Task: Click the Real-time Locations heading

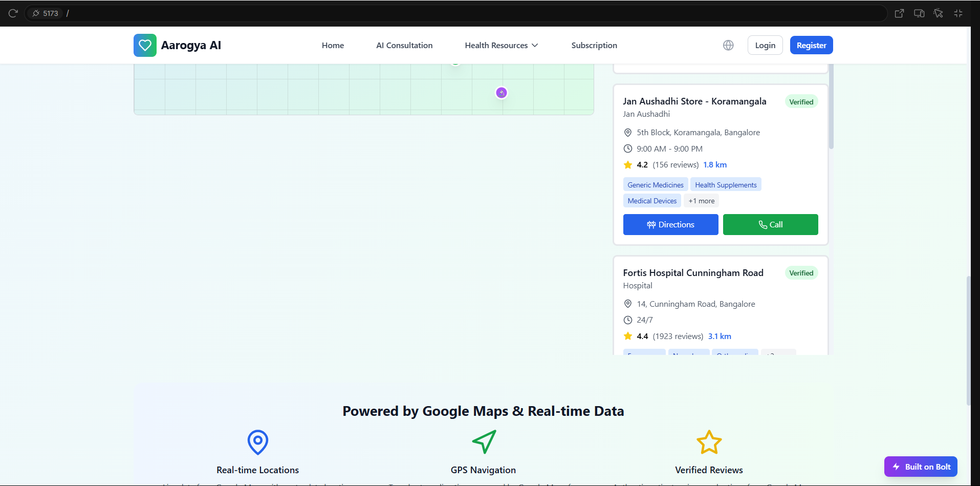Action: click(x=257, y=470)
